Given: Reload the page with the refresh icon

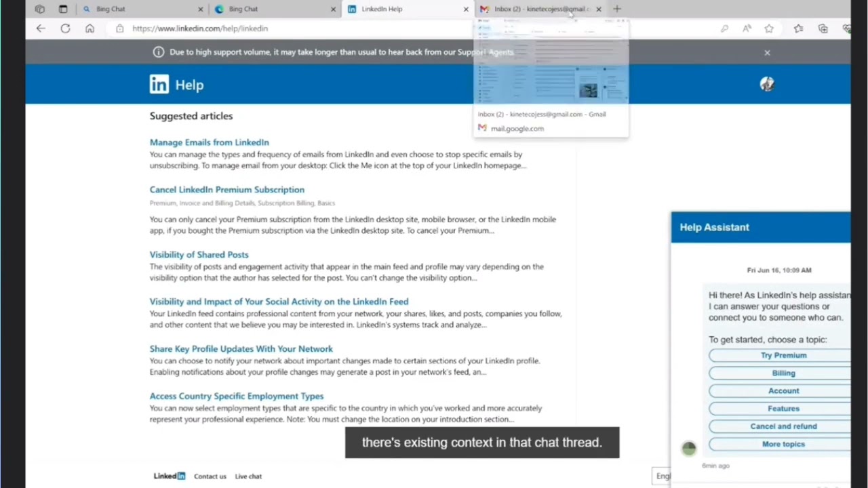Looking at the screenshot, I should pyautogui.click(x=65, y=28).
